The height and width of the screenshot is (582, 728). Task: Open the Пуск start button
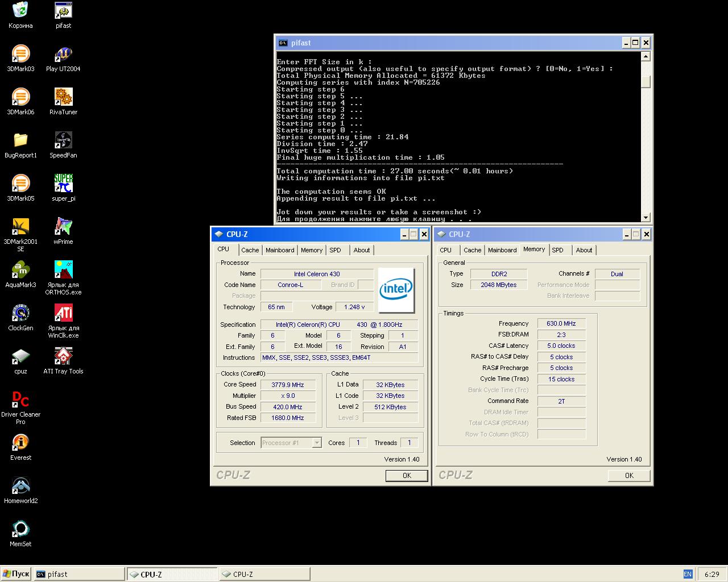tap(16, 574)
